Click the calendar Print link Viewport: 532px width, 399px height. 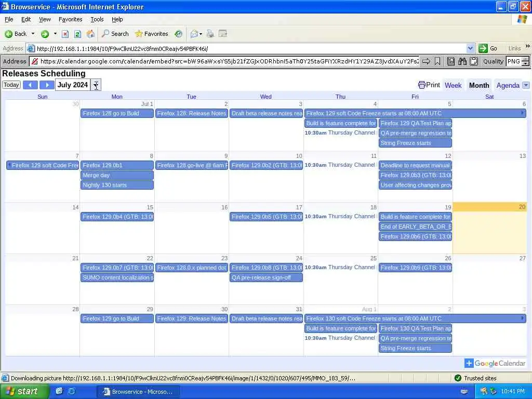click(x=429, y=85)
